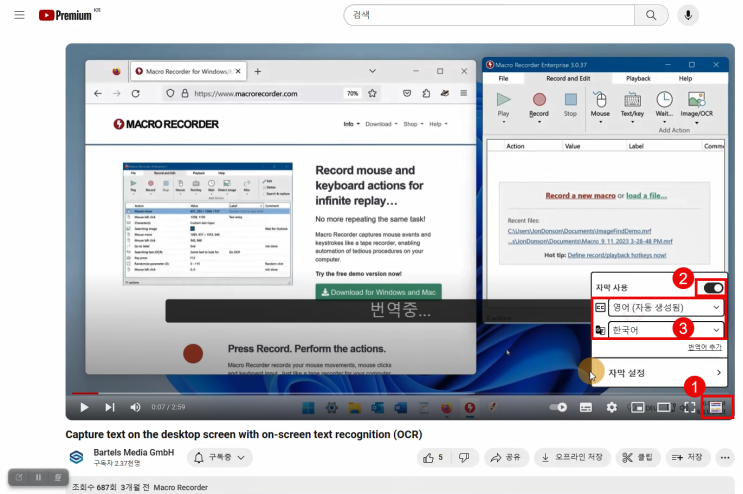Click the 오프라인 저장 download button
743x494 pixels.
572,458
